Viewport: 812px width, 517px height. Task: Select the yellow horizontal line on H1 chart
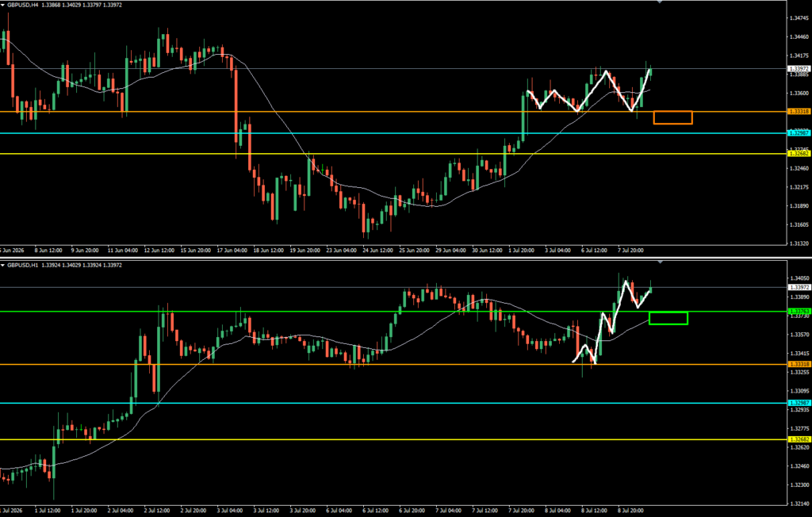point(393,439)
